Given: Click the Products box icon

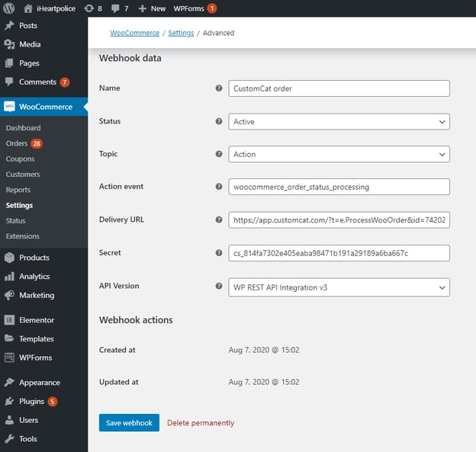Looking at the screenshot, I should tap(9, 258).
